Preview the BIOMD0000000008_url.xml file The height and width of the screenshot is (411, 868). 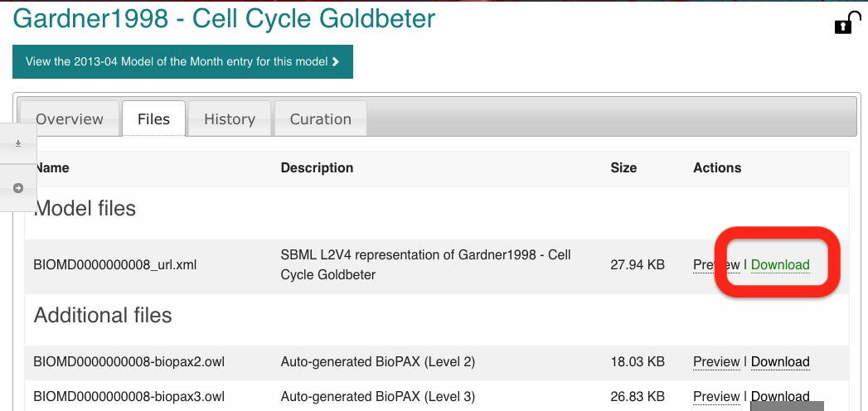point(715,265)
